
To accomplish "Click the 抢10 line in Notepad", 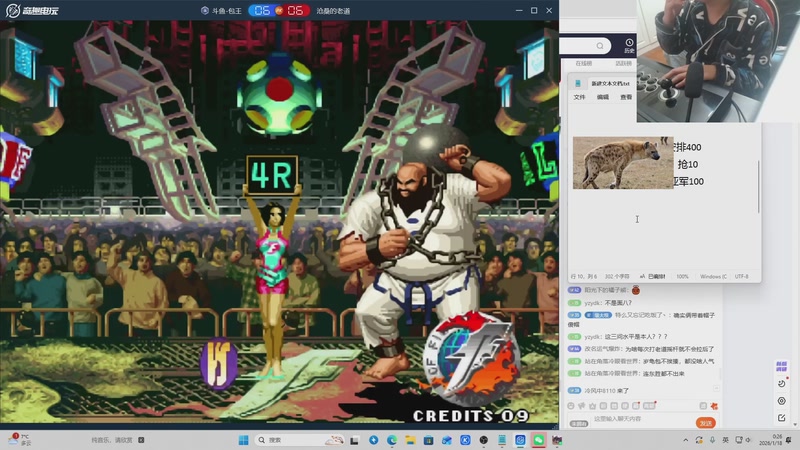I will click(x=687, y=164).
